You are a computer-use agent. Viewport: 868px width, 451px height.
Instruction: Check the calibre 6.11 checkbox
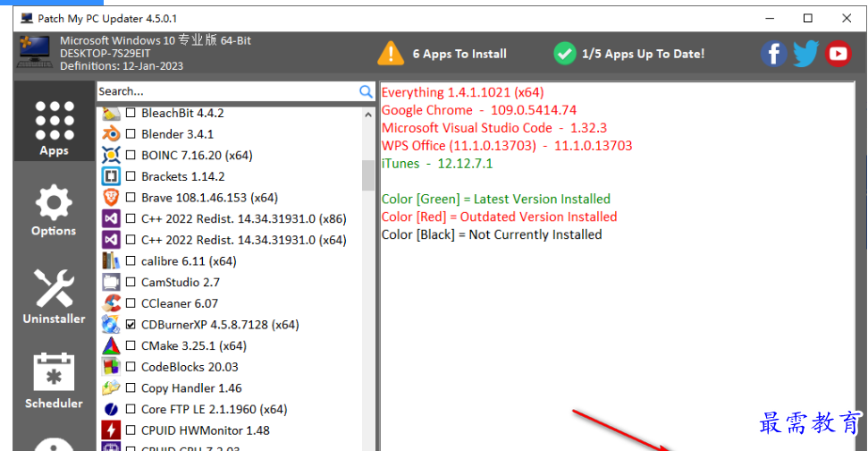tap(131, 261)
